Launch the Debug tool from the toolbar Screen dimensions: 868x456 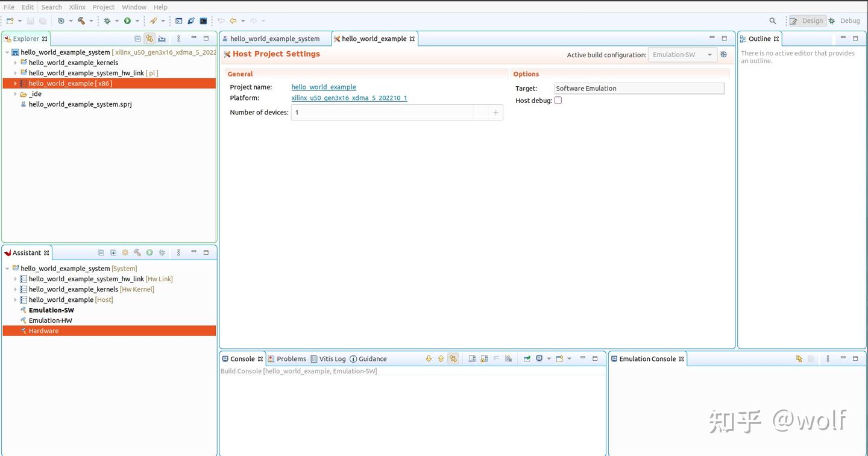pos(107,20)
